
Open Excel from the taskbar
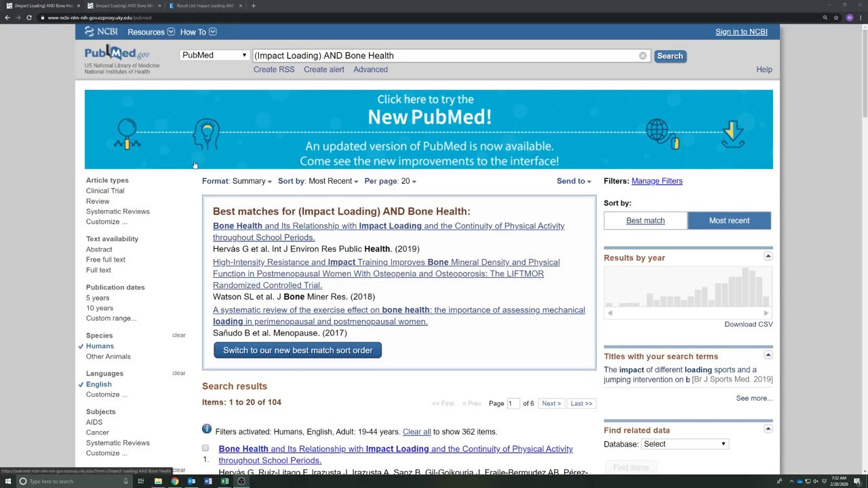pyautogui.click(x=224, y=481)
